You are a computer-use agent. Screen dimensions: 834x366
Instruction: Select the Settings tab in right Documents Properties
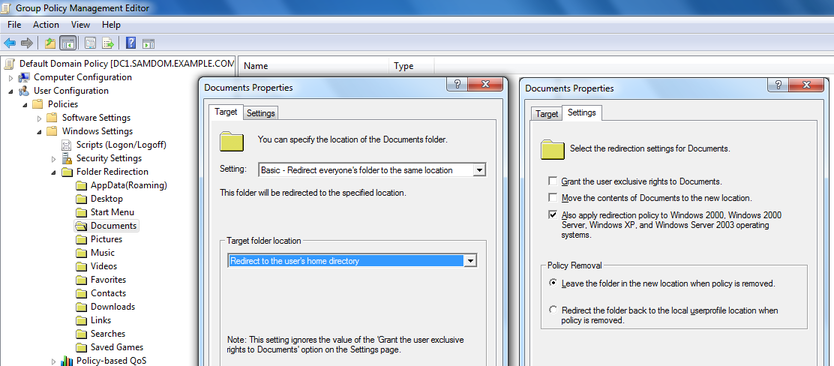(581, 113)
